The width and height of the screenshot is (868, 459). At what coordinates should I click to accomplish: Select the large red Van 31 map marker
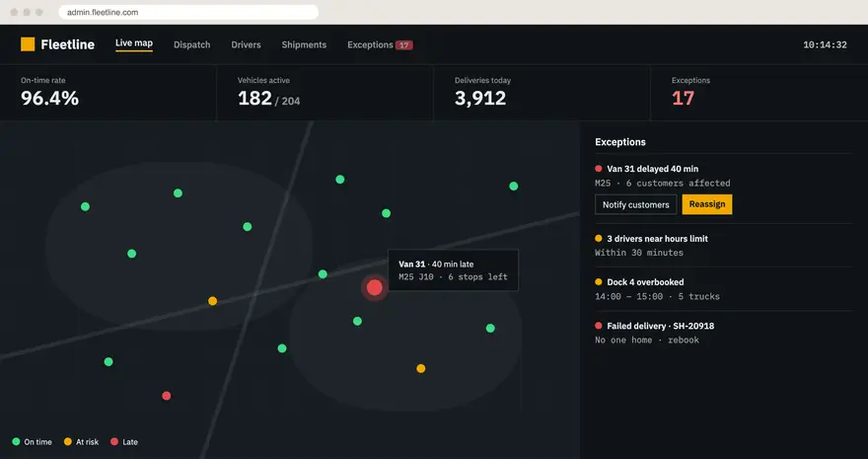pyautogui.click(x=375, y=287)
